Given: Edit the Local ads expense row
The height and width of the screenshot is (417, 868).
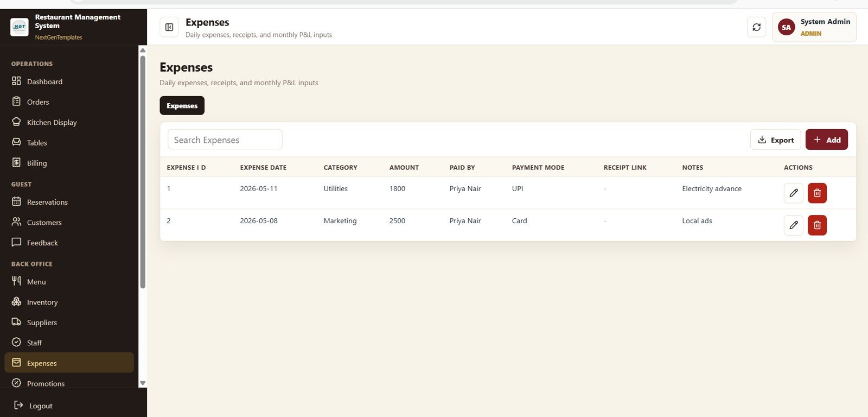Looking at the screenshot, I should tap(793, 225).
